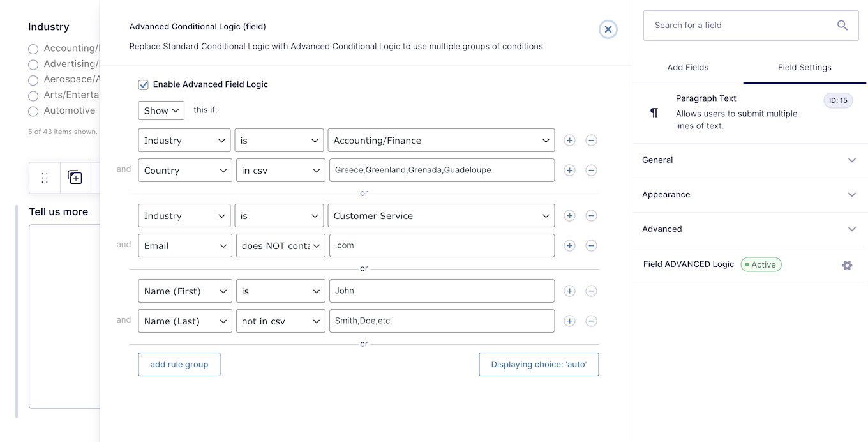Grab the field drag handle icon
868x442 pixels.
(x=45, y=178)
